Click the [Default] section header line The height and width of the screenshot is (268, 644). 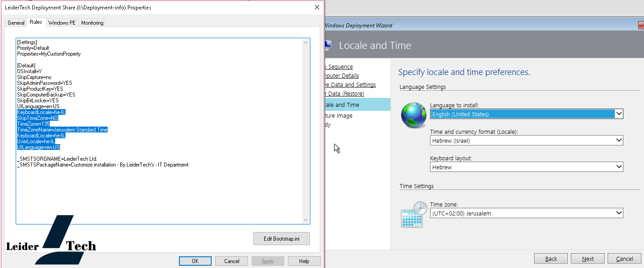coord(26,66)
